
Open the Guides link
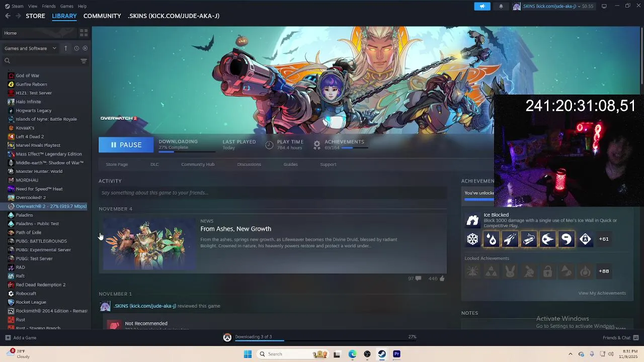[290, 164]
